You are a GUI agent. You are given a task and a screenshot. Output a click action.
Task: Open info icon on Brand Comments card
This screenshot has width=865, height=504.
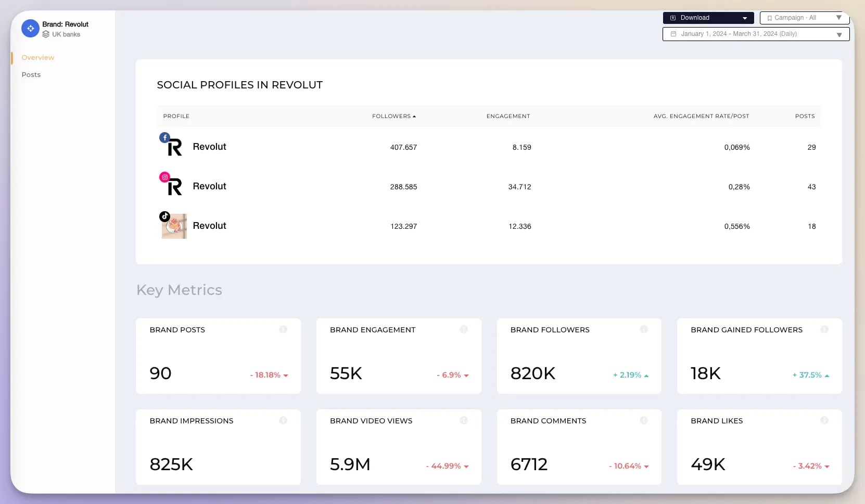644,420
